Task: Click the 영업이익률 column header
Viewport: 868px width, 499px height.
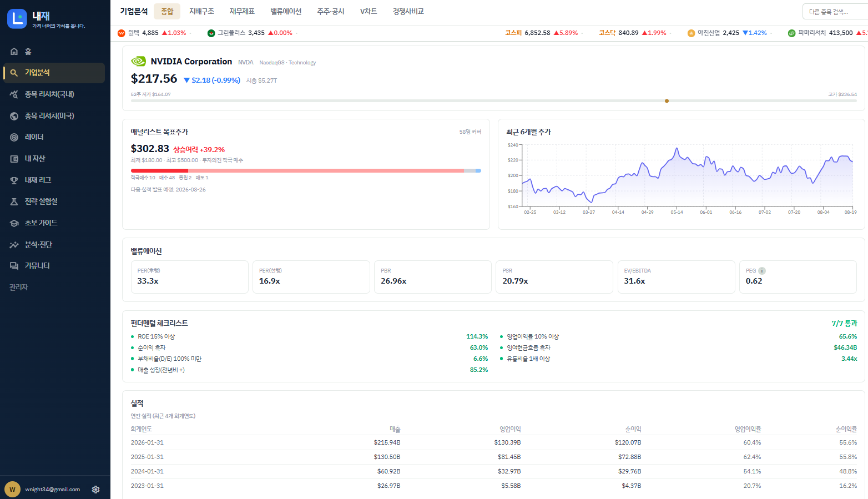Action: [x=748, y=430]
